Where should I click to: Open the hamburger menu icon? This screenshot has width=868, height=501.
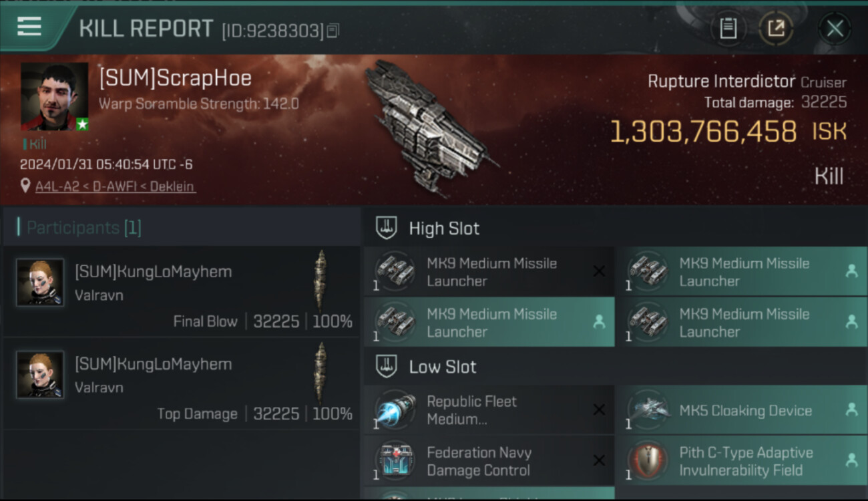29,27
